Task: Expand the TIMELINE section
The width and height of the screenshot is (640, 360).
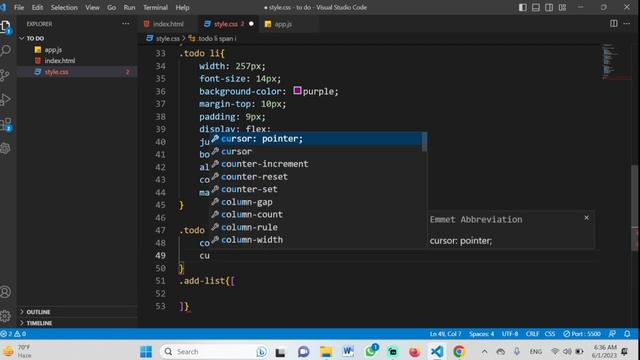Action: pos(77,323)
